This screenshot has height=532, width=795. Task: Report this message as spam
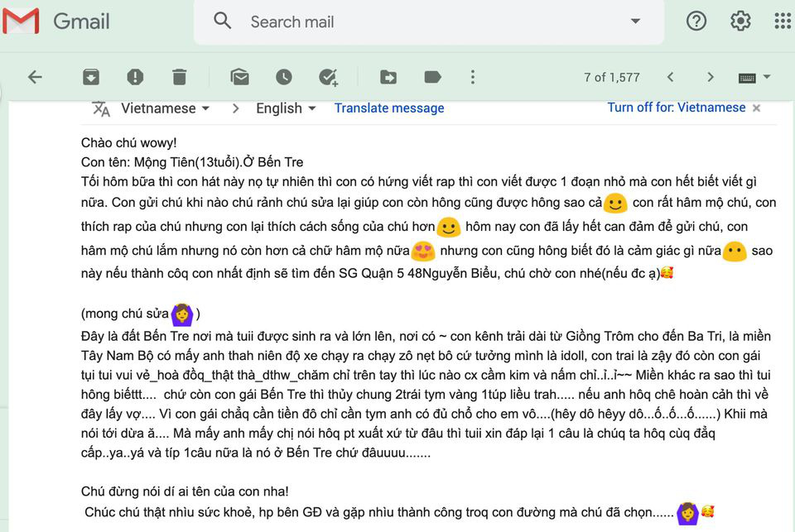[135, 77]
